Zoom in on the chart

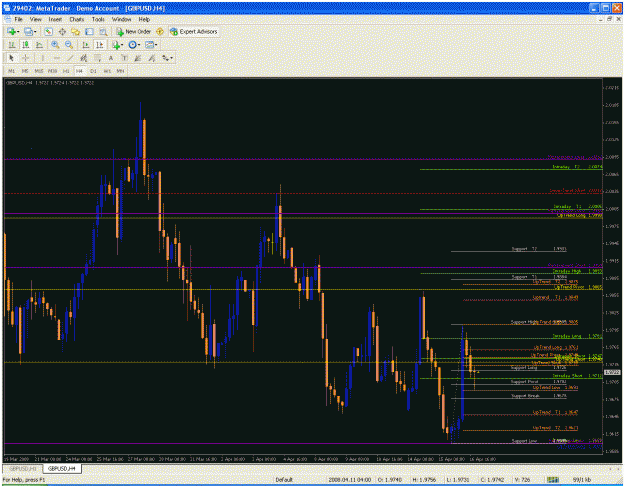(x=55, y=45)
